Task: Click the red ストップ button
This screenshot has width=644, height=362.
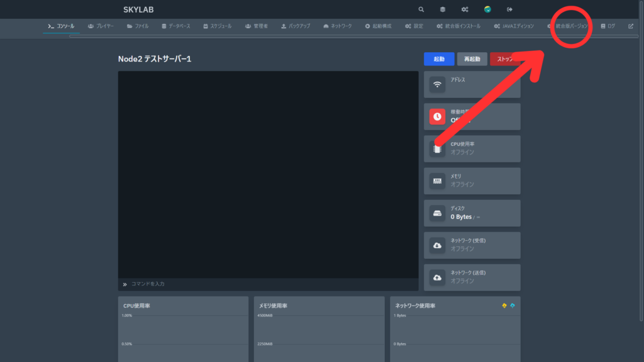Action: click(x=505, y=59)
